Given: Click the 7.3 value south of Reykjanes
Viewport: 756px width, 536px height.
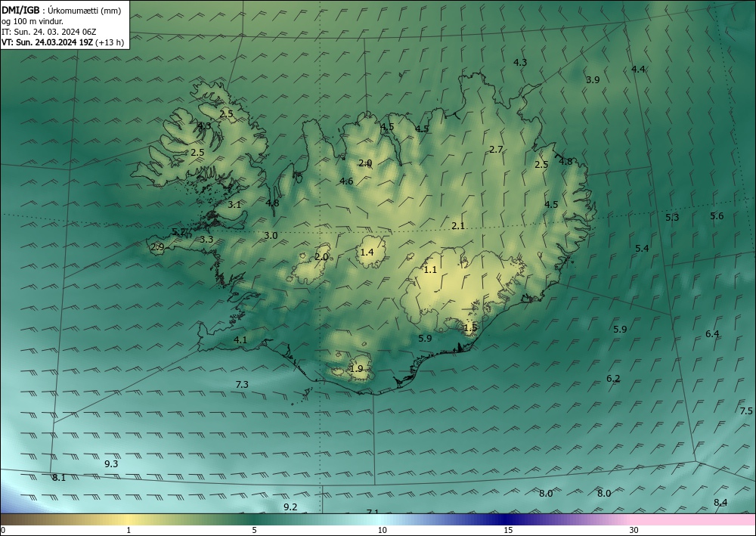Looking at the screenshot, I should click(x=242, y=385).
